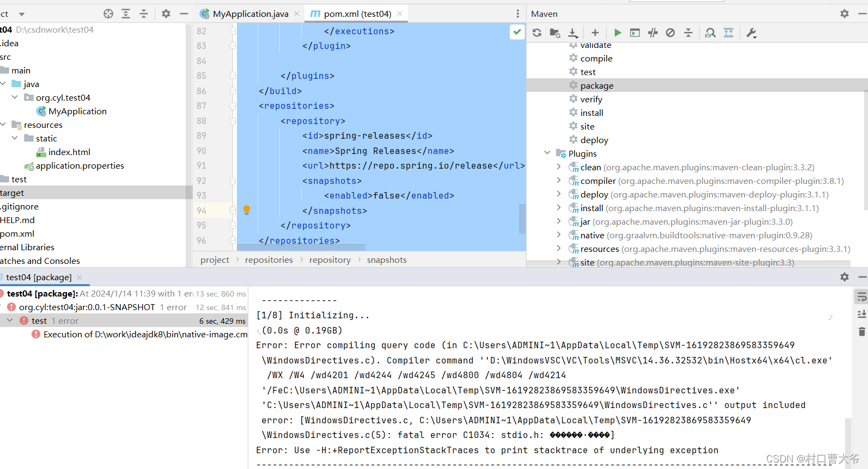The width and height of the screenshot is (868, 469).
Task: Switch to pom.xml (test04) tab
Action: 356,14
